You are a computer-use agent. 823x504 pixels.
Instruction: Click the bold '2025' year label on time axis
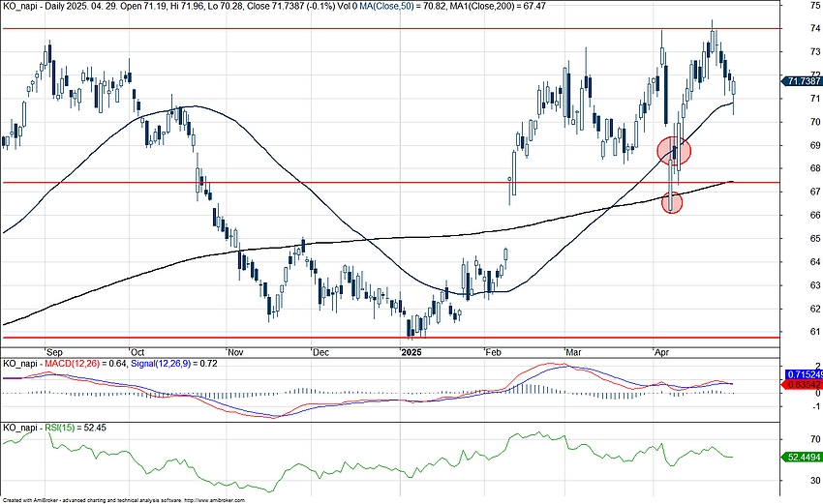[412, 352]
